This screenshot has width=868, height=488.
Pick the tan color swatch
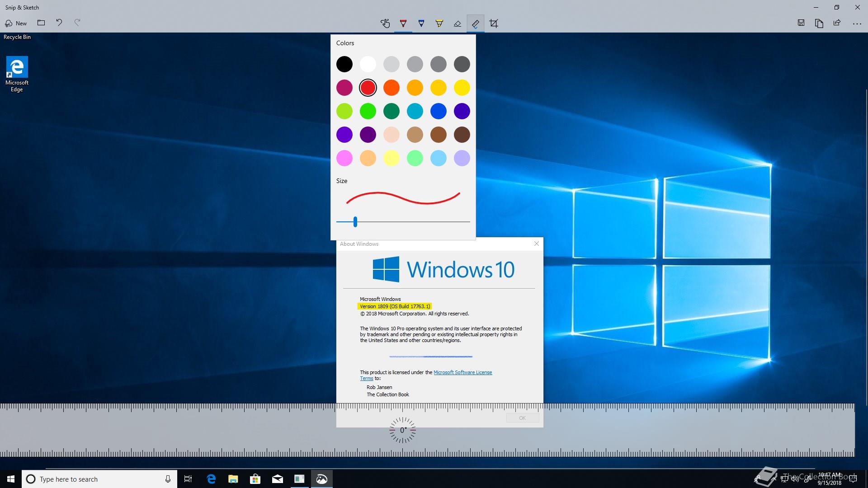click(x=415, y=135)
